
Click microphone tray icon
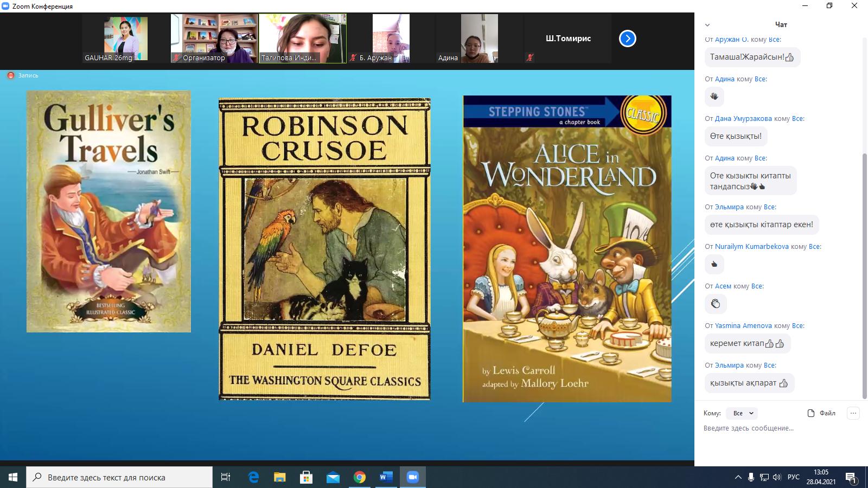point(751,477)
